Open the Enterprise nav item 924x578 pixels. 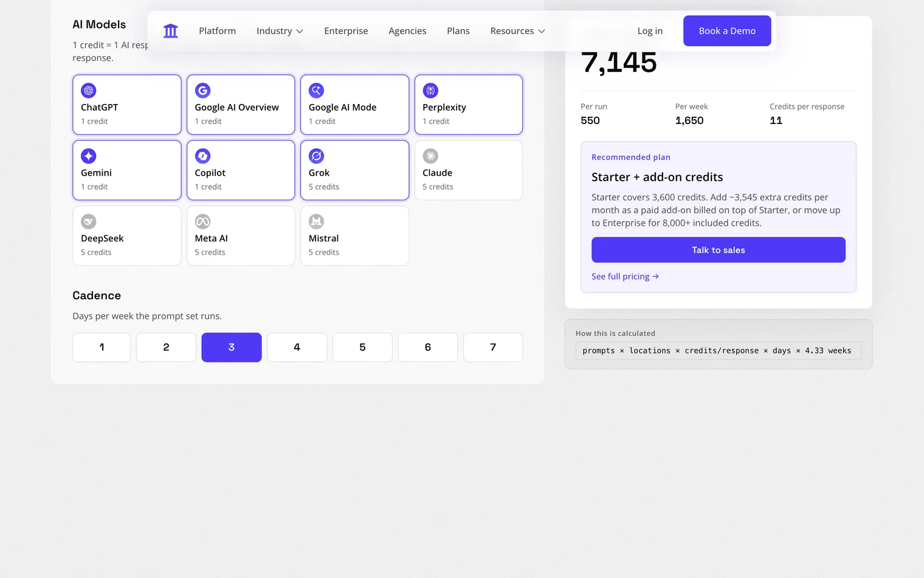pos(346,31)
